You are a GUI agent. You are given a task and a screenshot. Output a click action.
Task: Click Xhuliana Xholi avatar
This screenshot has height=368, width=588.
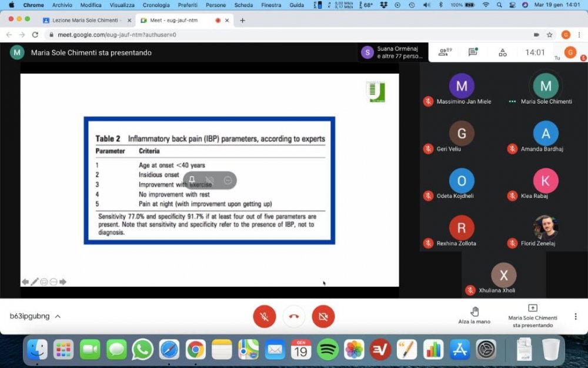504,275
